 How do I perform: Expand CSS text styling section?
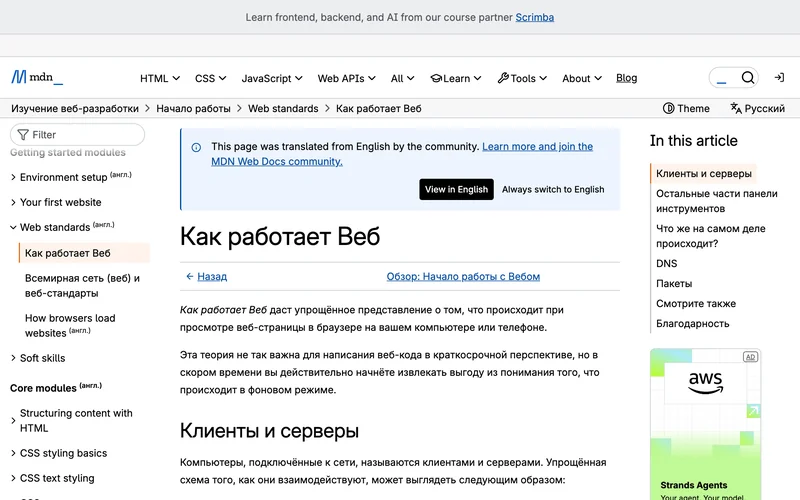pyautogui.click(x=52, y=478)
